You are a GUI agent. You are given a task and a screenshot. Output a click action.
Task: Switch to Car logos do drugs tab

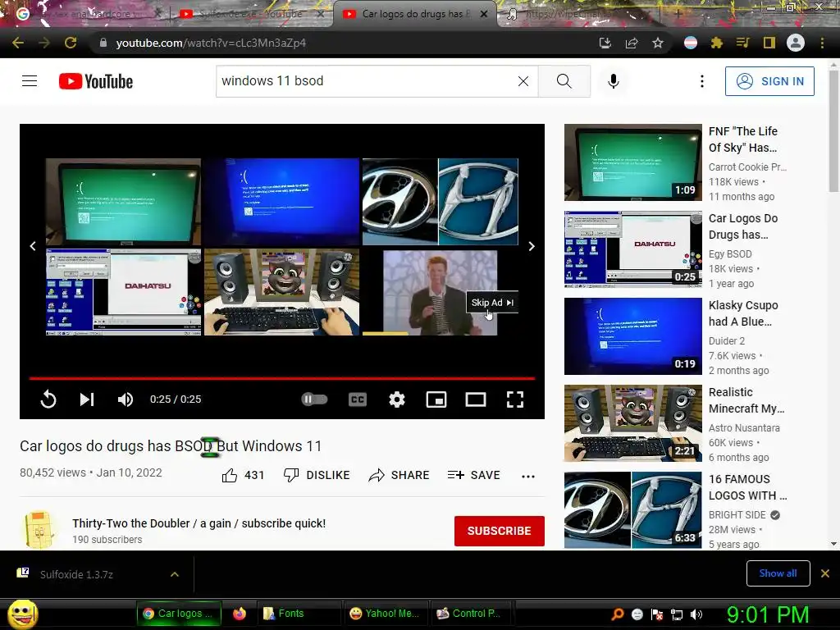413,14
